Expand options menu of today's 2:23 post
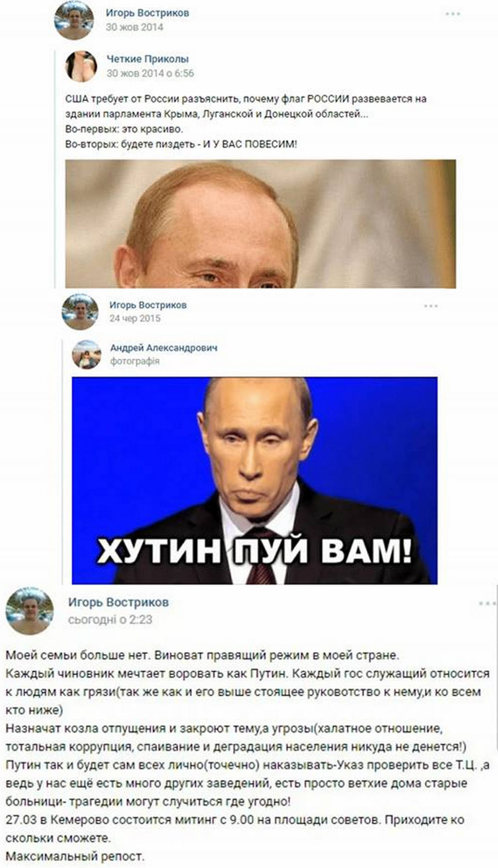 [487, 604]
